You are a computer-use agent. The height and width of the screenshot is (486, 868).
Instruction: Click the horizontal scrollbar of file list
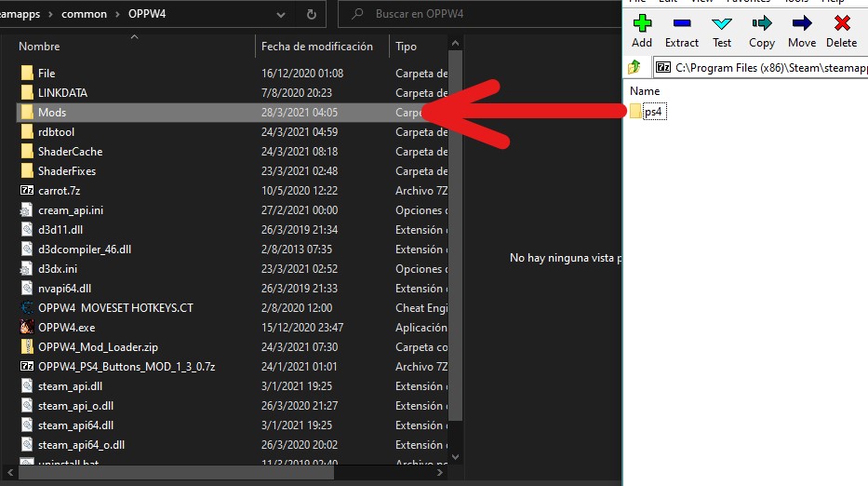(x=177, y=473)
